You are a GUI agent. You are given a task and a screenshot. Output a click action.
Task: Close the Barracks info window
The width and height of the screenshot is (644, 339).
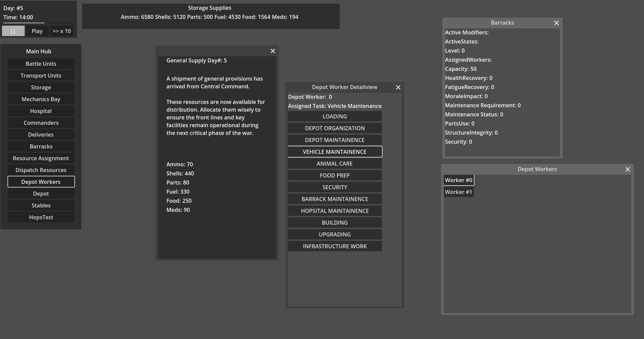pyautogui.click(x=557, y=23)
